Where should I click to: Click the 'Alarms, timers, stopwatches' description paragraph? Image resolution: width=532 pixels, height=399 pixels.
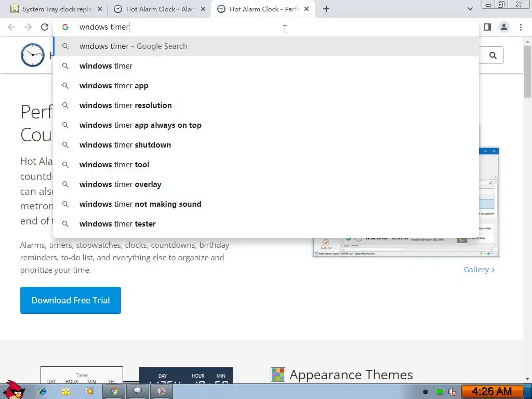[125, 258]
